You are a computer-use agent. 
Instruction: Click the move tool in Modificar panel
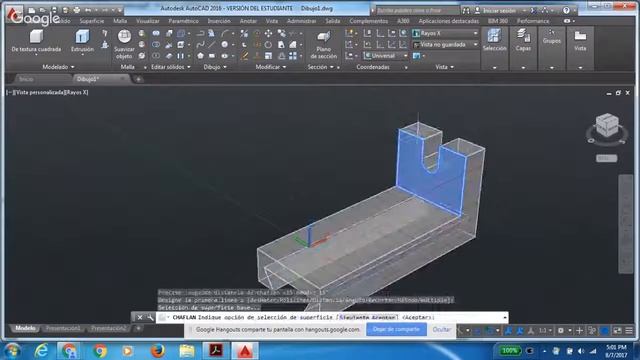(x=268, y=33)
